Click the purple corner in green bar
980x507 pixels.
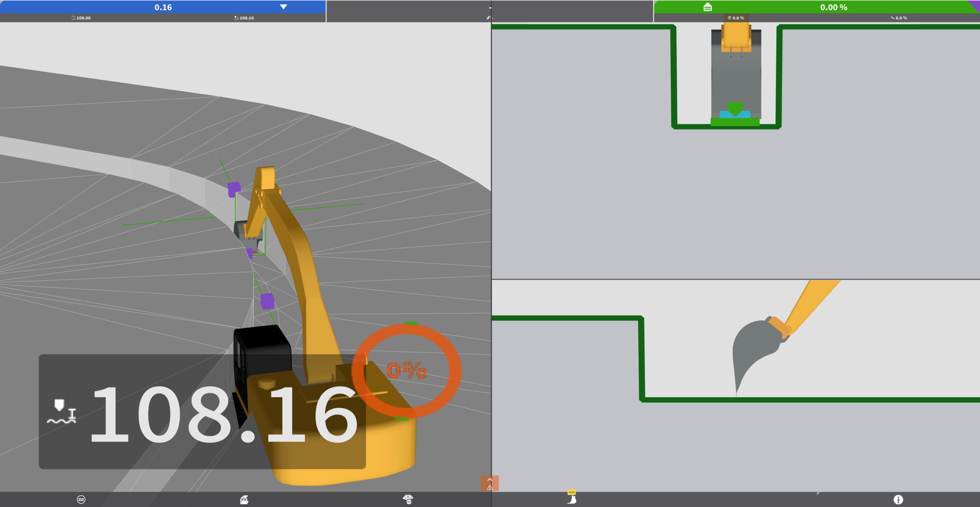tap(976, 4)
